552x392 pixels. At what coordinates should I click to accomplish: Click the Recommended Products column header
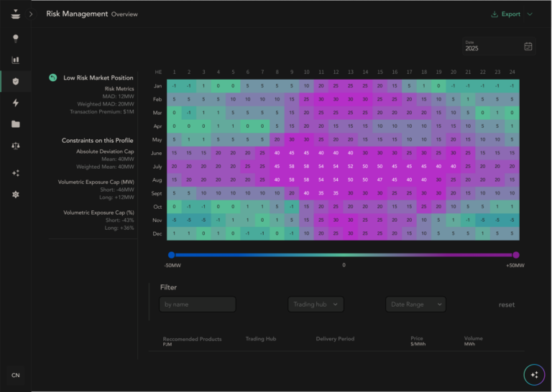click(x=192, y=339)
